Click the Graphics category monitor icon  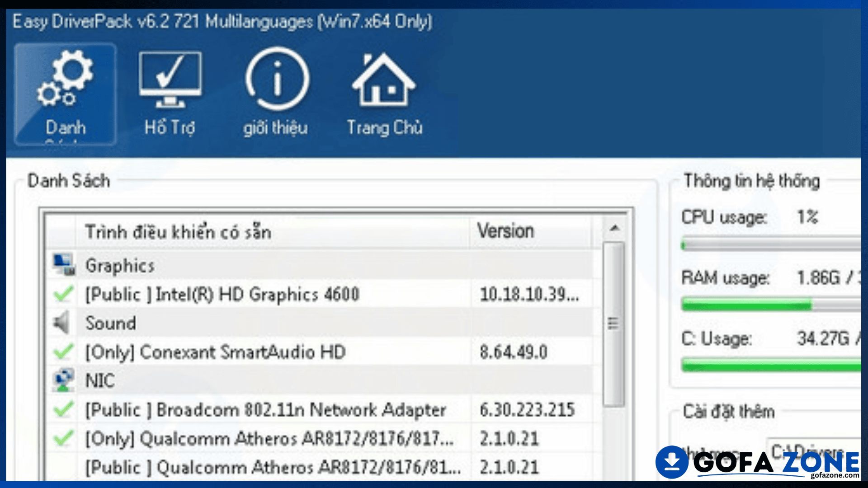63,265
